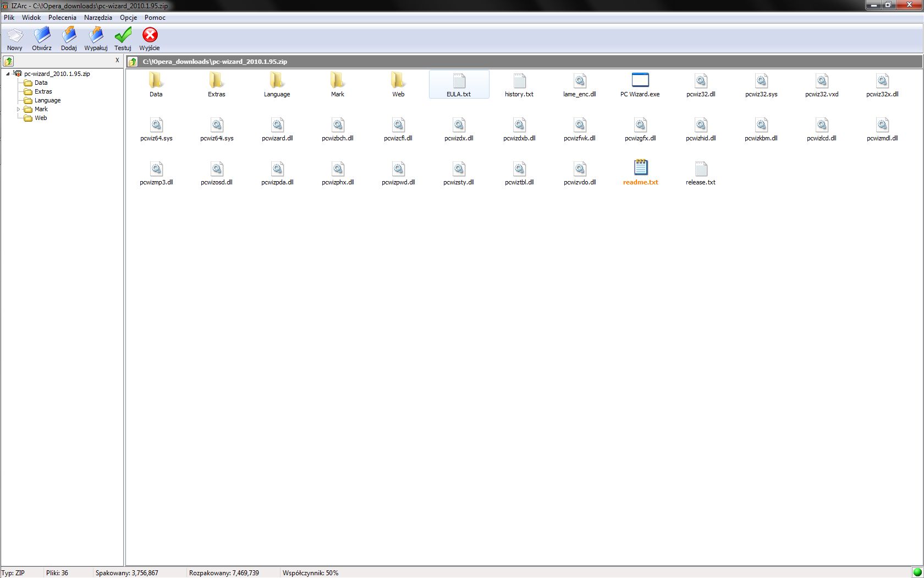This screenshot has height=578, width=924.
Task: Open the Polecenia menu
Action: coord(62,18)
